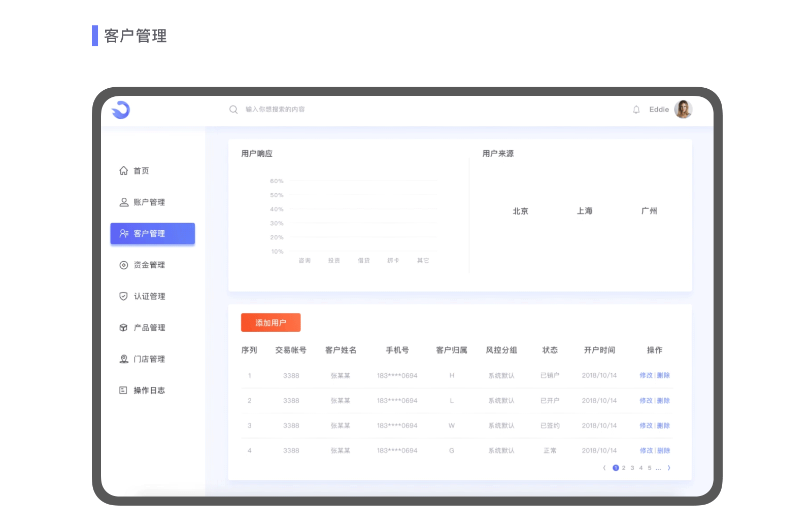The height and width of the screenshot is (531, 812).
Task: Click the previous page chevron
Action: coord(604,468)
